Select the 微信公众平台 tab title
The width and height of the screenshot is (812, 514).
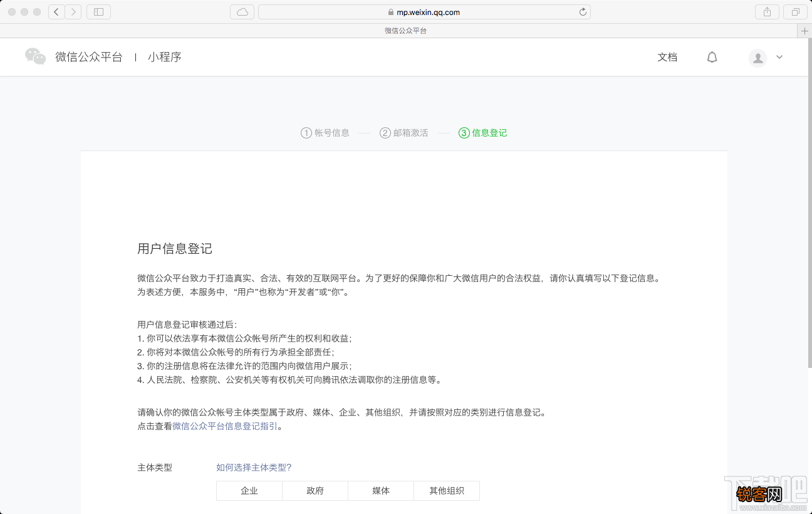pyautogui.click(x=405, y=31)
